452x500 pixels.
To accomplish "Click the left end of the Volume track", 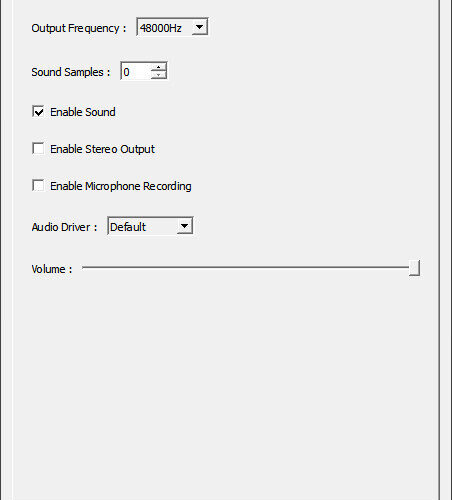I will tap(84, 267).
